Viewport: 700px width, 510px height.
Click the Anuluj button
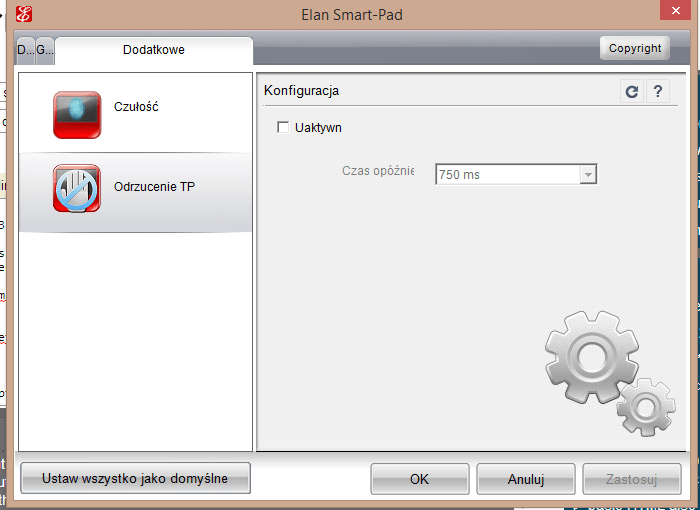pos(526,479)
